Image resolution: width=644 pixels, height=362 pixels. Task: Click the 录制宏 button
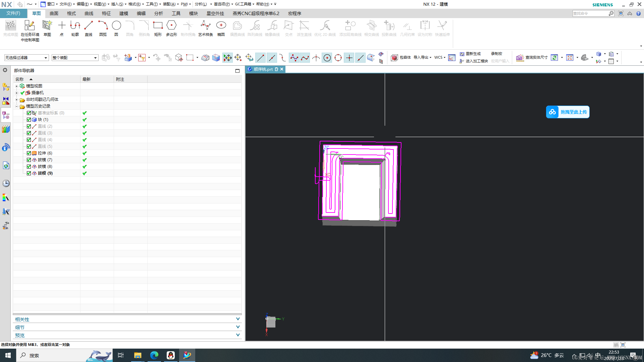click(x=496, y=54)
